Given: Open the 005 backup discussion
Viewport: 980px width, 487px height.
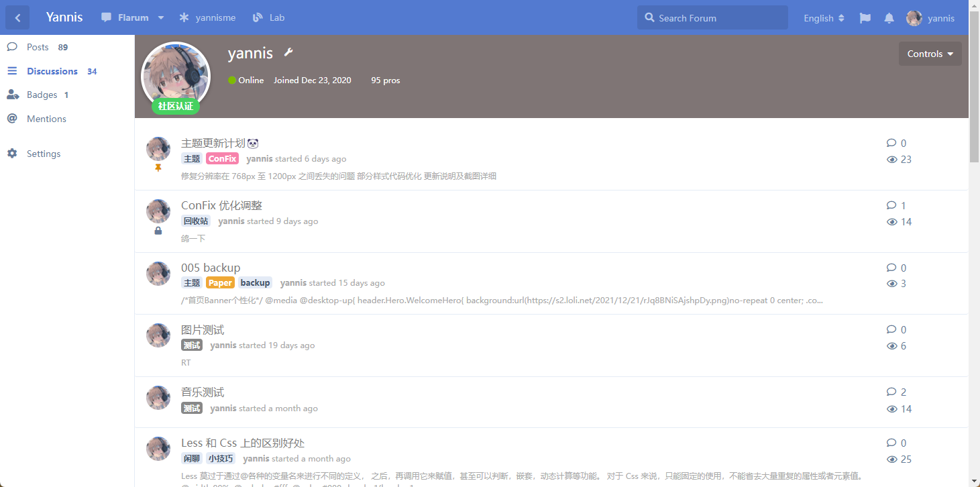Looking at the screenshot, I should (x=211, y=268).
